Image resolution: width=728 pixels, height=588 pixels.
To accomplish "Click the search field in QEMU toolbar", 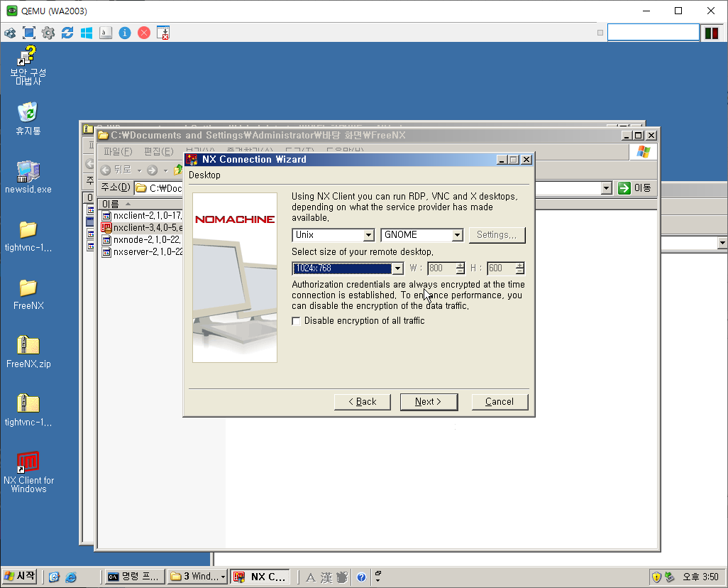I will pyautogui.click(x=653, y=33).
